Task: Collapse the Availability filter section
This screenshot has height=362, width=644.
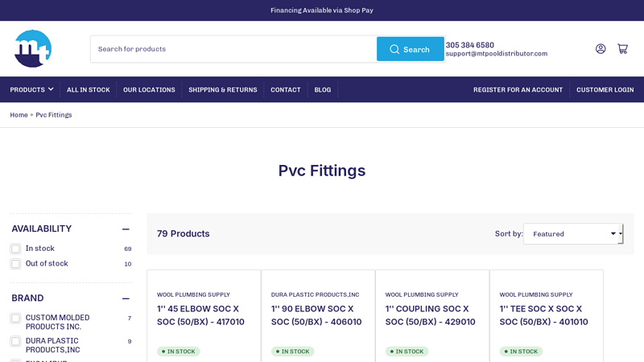Action: (126, 229)
